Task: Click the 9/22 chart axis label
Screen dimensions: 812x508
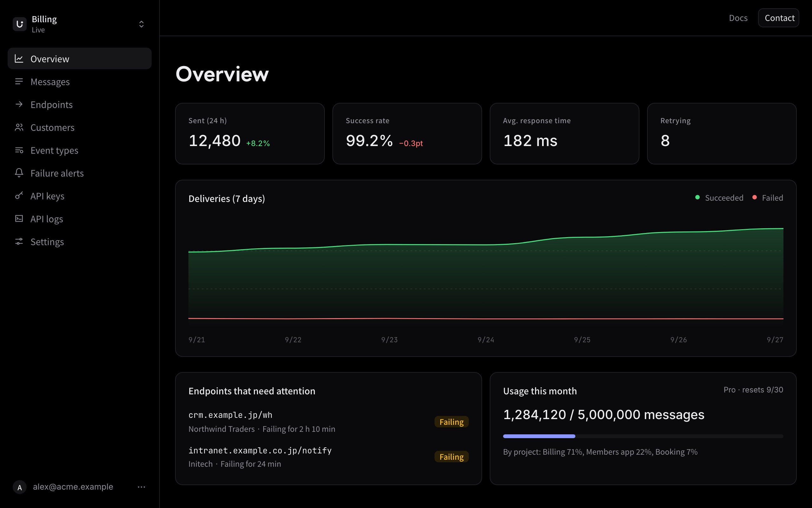Action: 293,340
